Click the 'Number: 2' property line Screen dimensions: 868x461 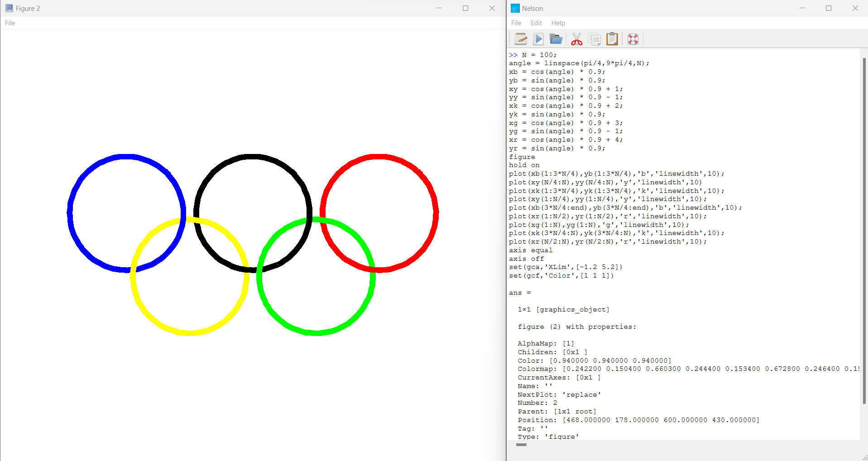[x=537, y=403]
